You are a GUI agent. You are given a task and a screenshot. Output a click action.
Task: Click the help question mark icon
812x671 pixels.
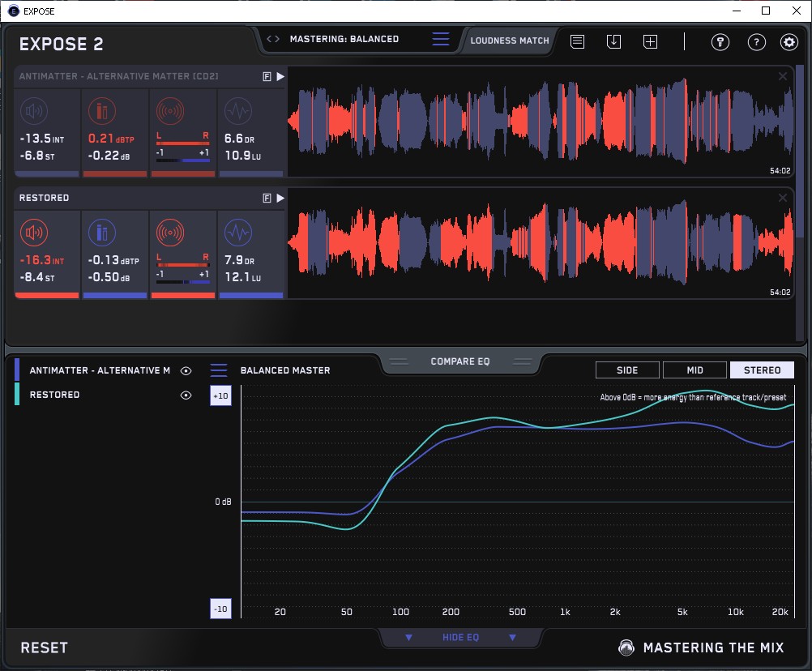pyautogui.click(x=756, y=42)
